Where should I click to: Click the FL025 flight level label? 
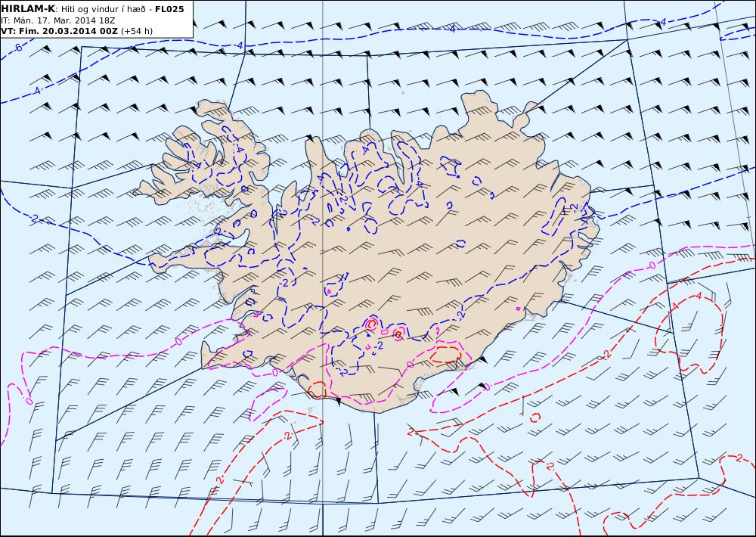coord(169,9)
